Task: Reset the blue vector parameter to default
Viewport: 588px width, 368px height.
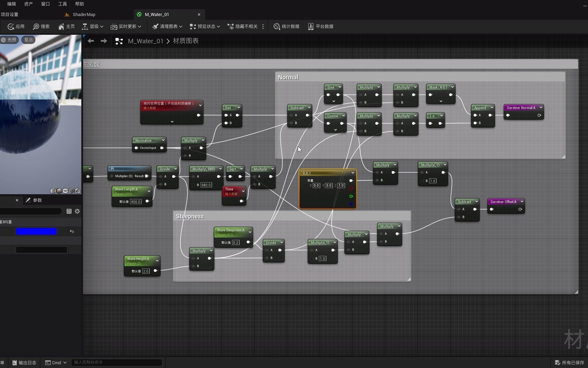Action: click(x=72, y=231)
